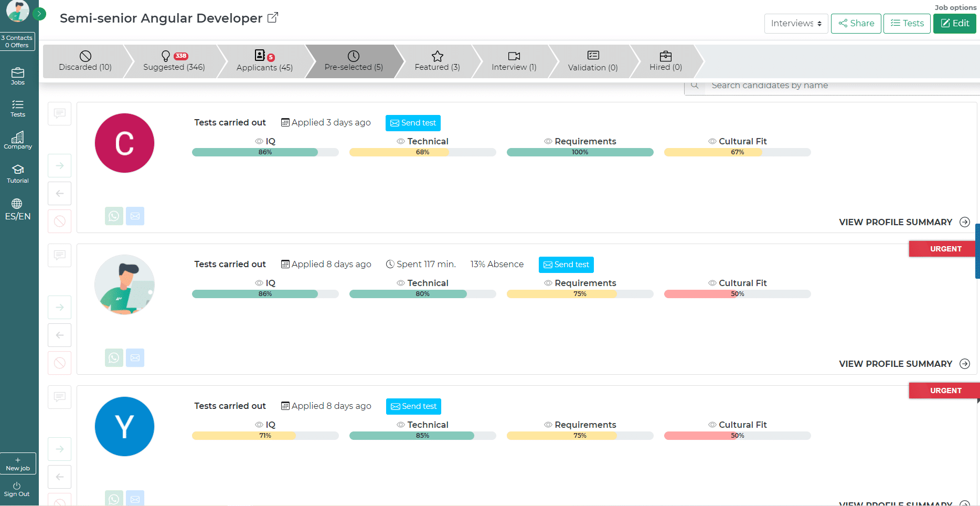Send test to candidate who spent 117 min
This screenshot has height=506, width=980.
click(566, 265)
